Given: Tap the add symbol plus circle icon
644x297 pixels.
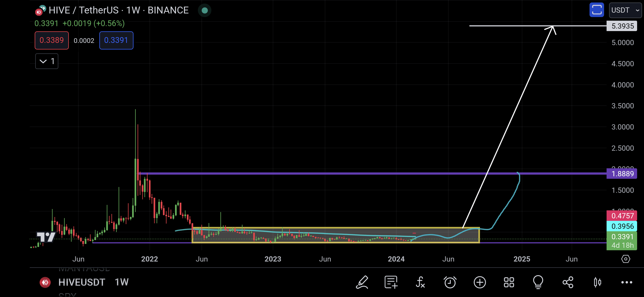Looking at the screenshot, I should (x=480, y=282).
